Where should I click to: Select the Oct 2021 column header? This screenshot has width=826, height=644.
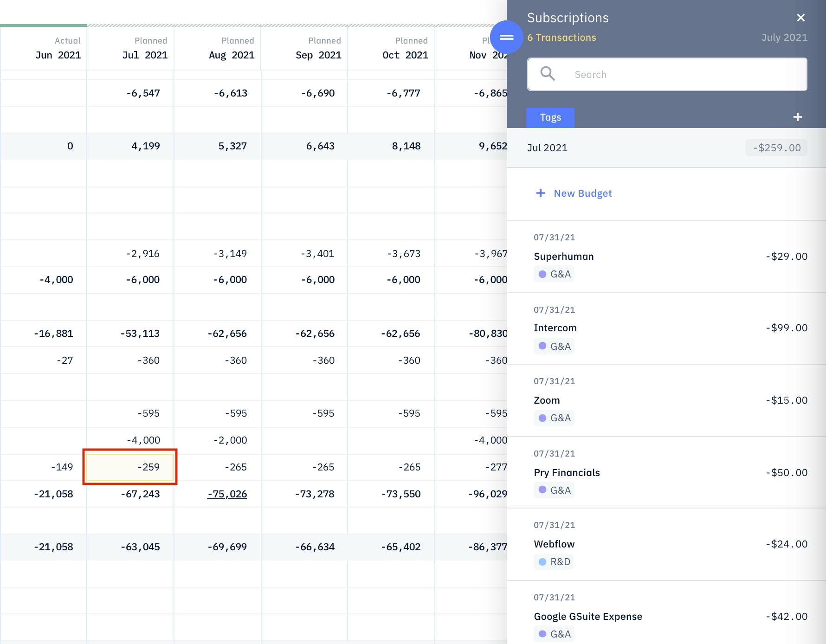point(391,48)
